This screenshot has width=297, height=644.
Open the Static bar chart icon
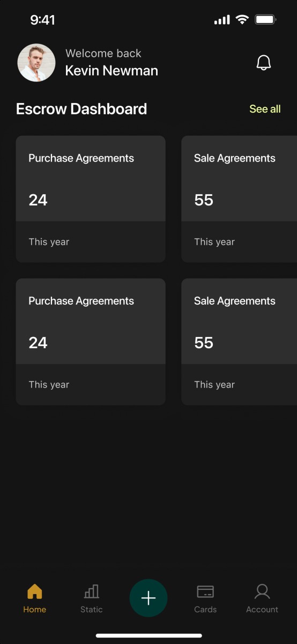pos(92,591)
